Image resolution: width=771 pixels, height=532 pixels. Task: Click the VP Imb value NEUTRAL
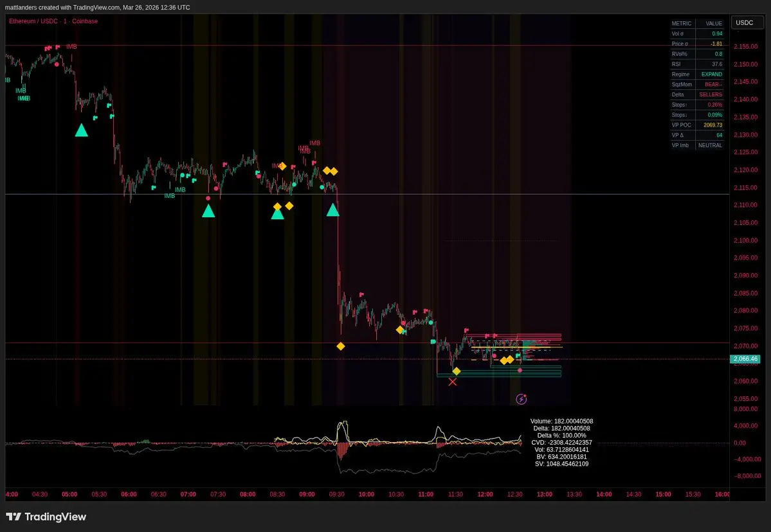(710, 145)
